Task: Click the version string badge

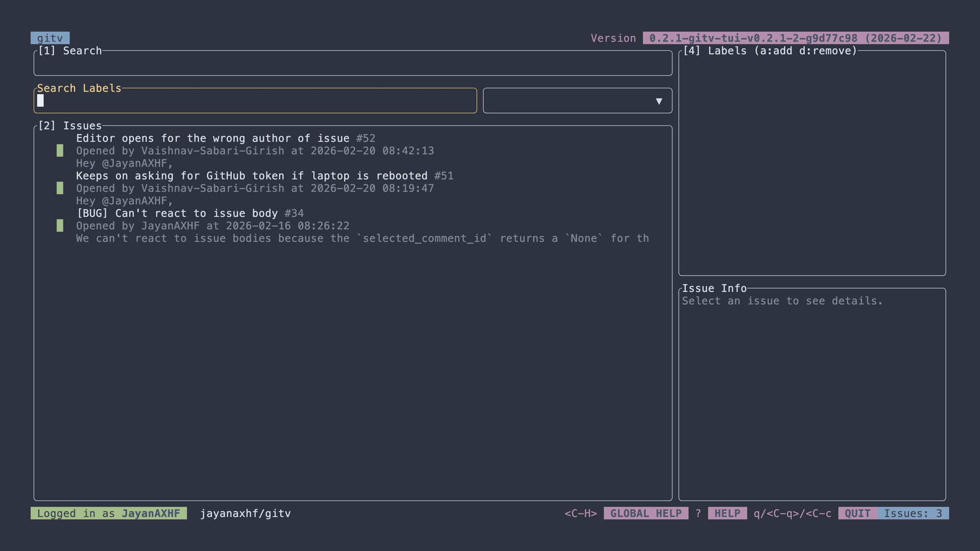Action: coord(795,38)
